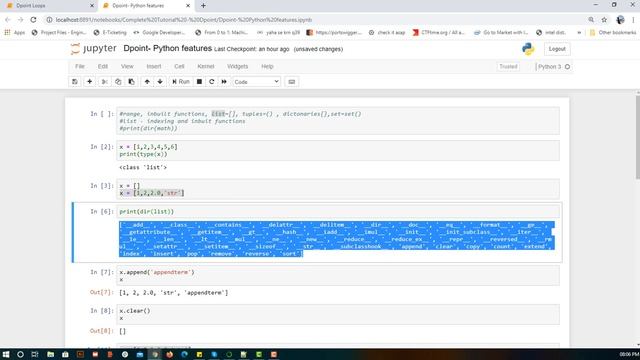This screenshot has width=640, height=360.
Task: Click the Jupyter logo
Action: click(93, 49)
